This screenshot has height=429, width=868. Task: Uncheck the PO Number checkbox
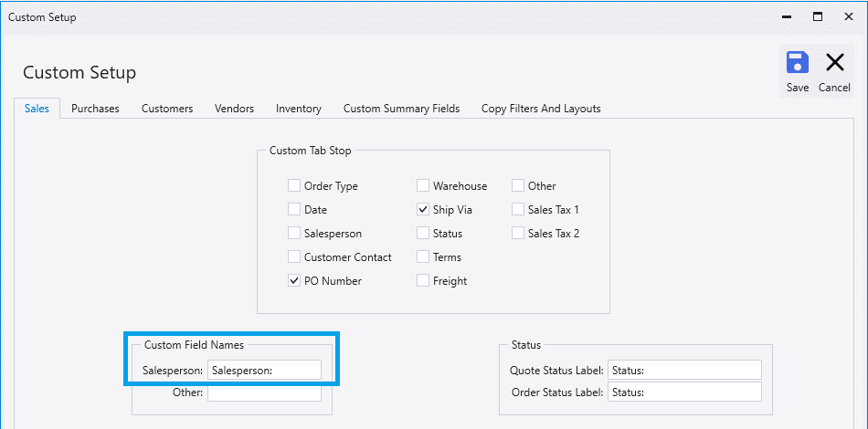pos(294,281)
